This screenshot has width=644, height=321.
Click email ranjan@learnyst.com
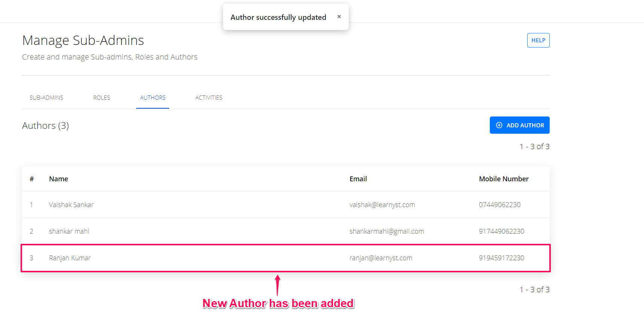point(381,258)
